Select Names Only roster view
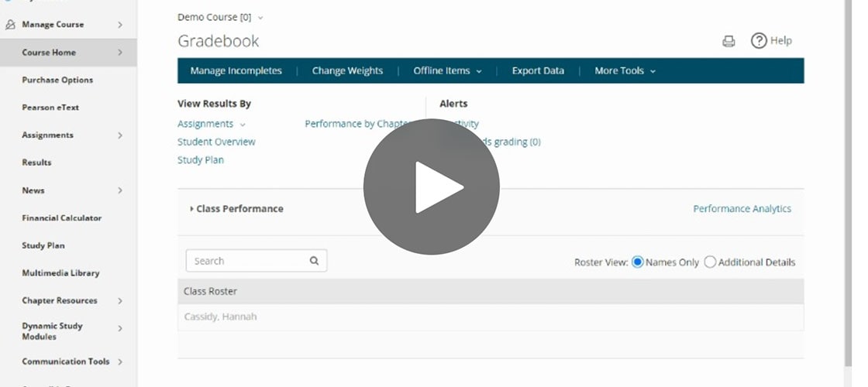Image resolution: width=868 pixels, height=387 pixels. click(638, 262)
